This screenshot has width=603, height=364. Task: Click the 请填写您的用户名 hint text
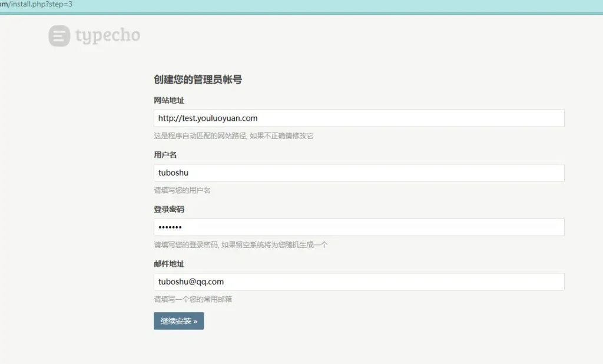click(x=182, y=190)
